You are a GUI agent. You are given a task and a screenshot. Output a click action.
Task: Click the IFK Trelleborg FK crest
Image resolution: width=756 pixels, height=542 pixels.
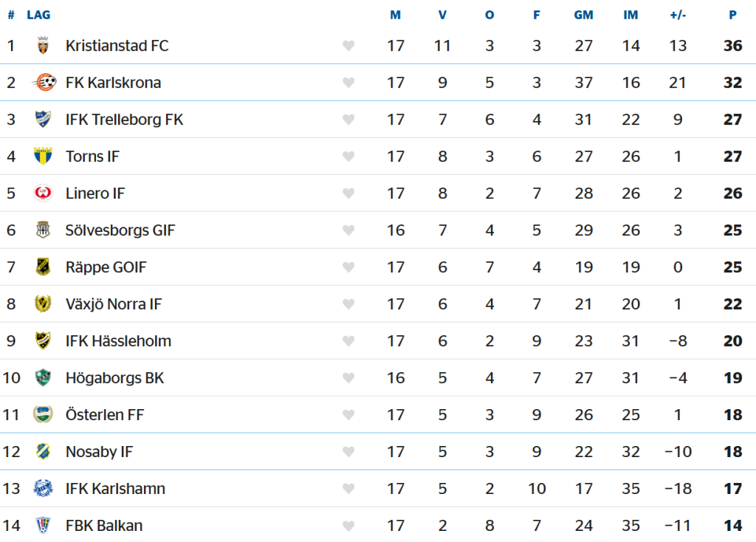[43, 120]
